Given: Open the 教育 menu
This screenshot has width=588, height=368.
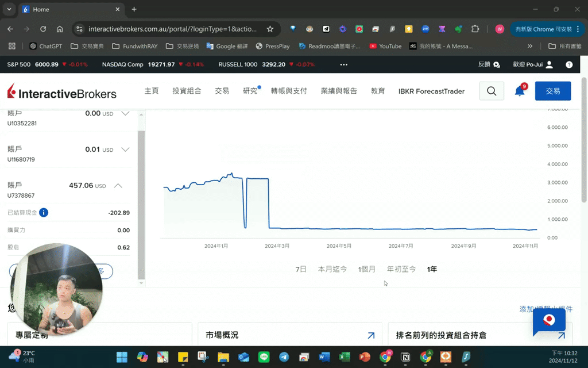Looking at the screenshot, I should pyautogui.click(x=378, y=91).
